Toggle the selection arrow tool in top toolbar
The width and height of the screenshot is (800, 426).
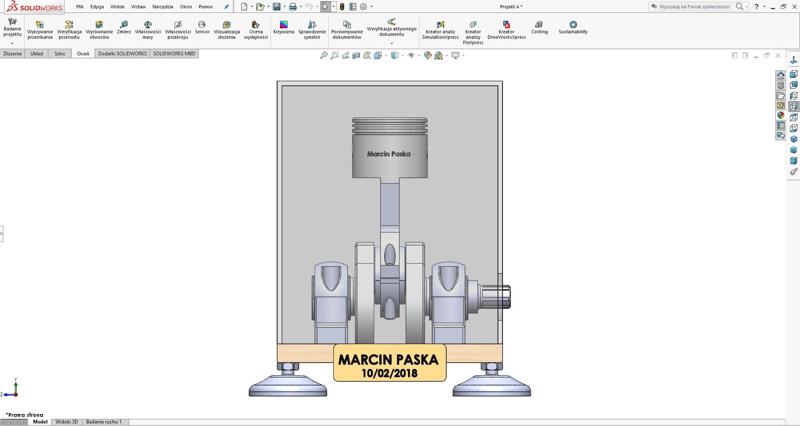click(324, 6)
